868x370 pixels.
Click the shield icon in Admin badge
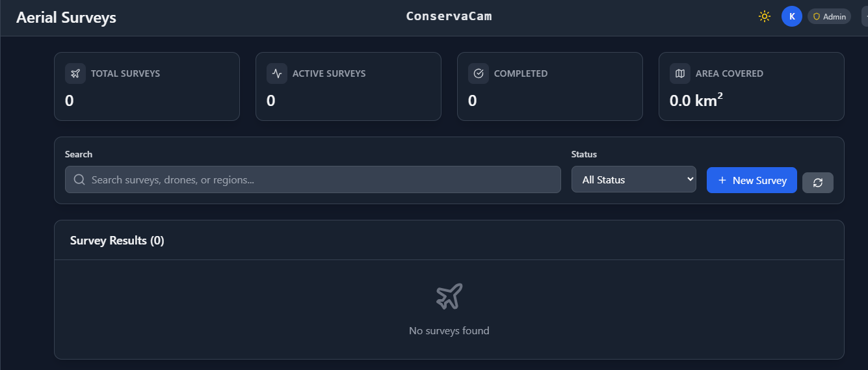(817, 17)
